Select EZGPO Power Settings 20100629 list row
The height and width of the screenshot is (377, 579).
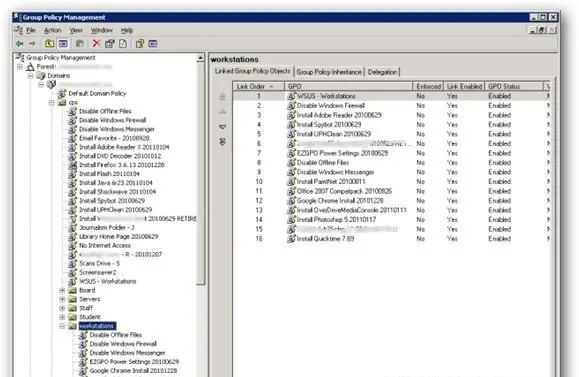[391, 153]
